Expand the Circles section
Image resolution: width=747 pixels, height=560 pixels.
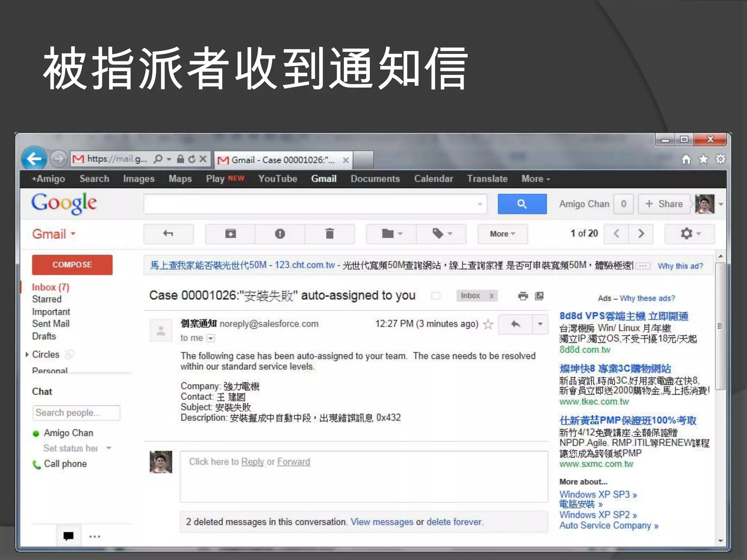(x=27, y=354)
